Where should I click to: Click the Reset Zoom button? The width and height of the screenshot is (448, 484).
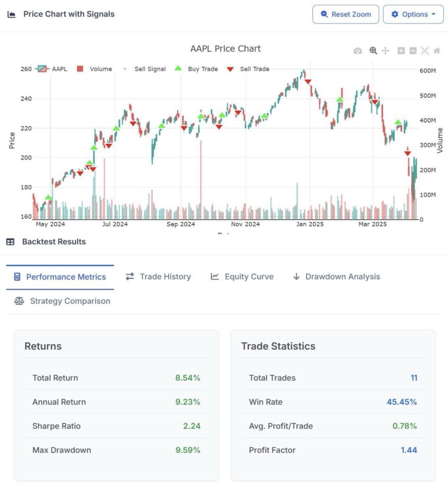[x=345, y=14]
